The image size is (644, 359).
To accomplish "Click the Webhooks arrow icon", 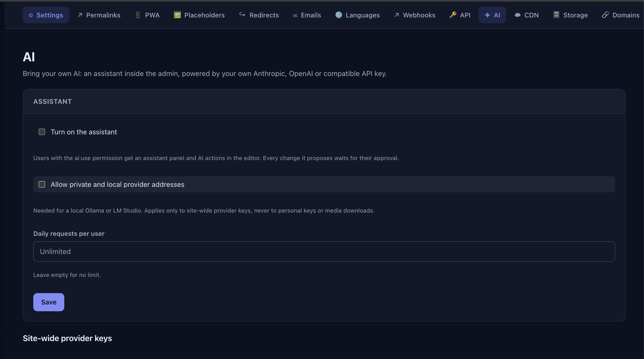I will tap(397, 15).
